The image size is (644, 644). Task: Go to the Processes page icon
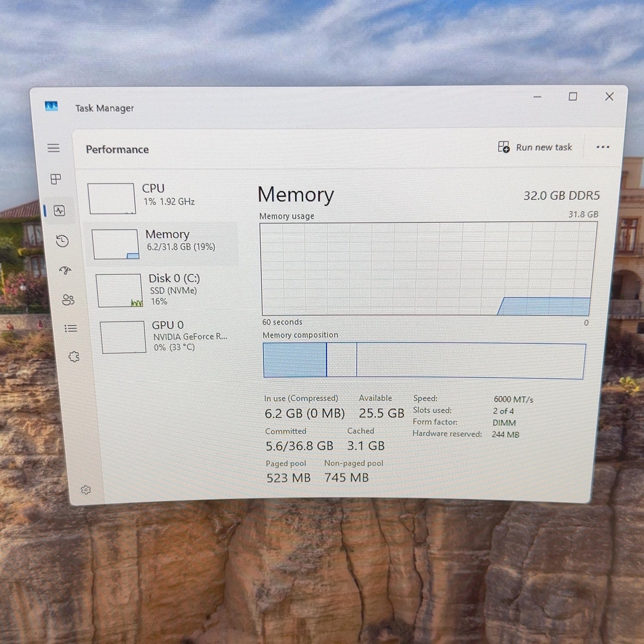coord(56,179)
